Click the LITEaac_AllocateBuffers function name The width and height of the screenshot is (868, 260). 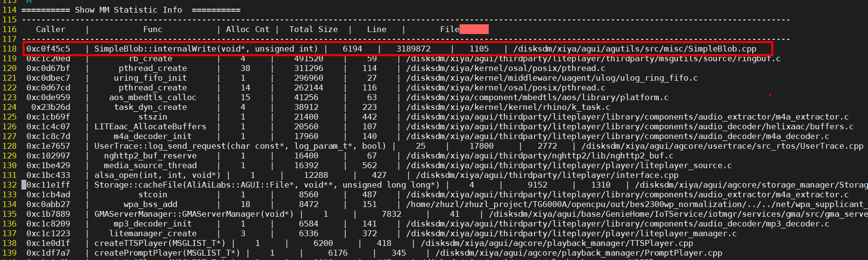[x=150, y=126]
